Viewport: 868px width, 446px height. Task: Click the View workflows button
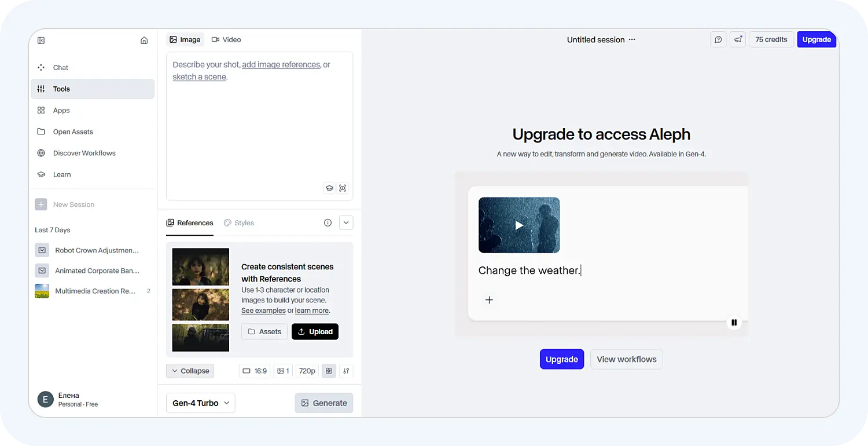tap(626, 359)
